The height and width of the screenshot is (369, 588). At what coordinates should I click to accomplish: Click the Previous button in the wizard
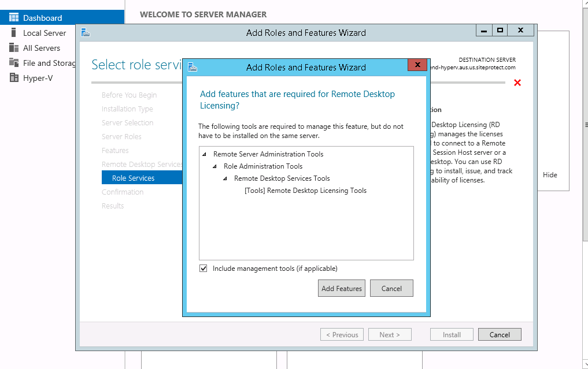[342, 334]
